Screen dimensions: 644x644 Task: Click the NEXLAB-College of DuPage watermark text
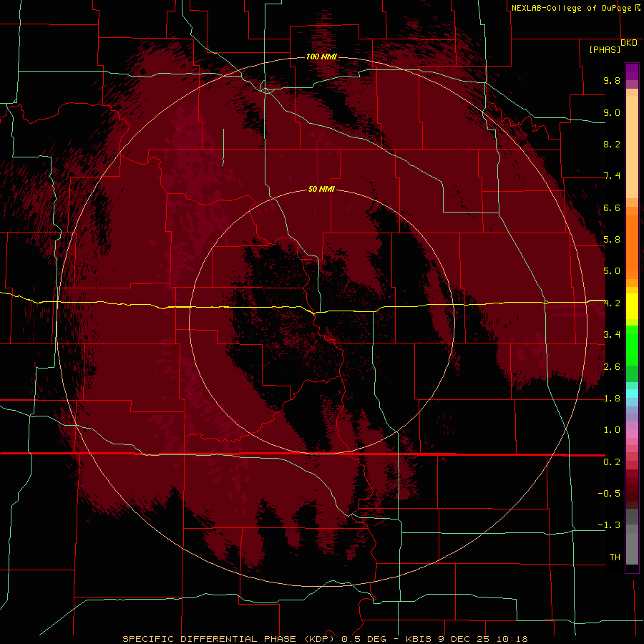(572, 8)
